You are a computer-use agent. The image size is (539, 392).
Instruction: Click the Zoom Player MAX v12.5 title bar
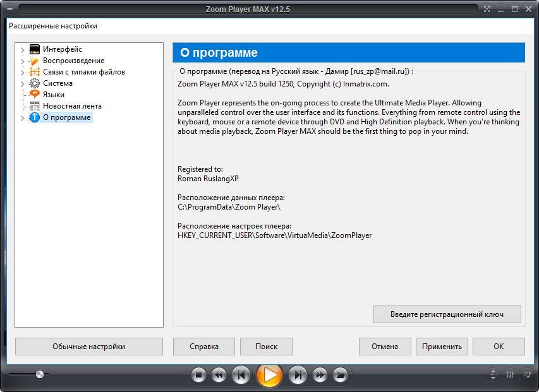click(248, 9)
